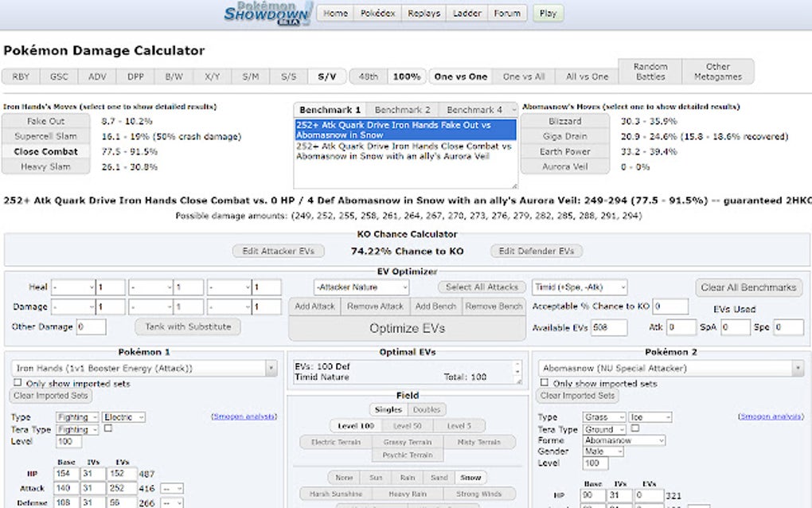Toggle Pokémon 1 only show imported sets
812x508 pixels.
(18, 383)
